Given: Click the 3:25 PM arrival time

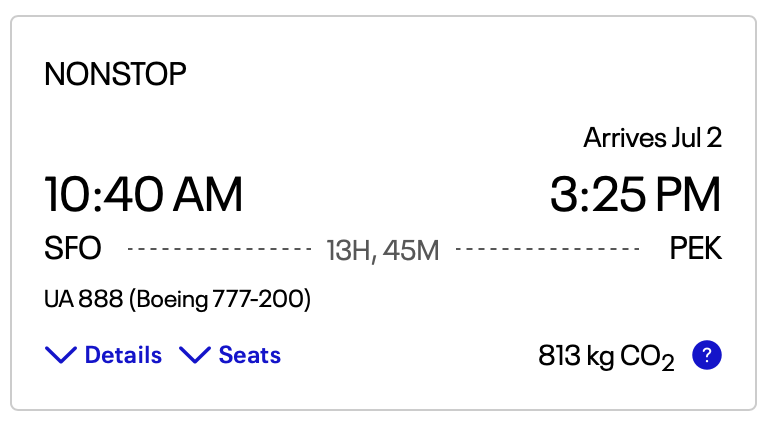Looking at the screenshot, I should point(636,195).
